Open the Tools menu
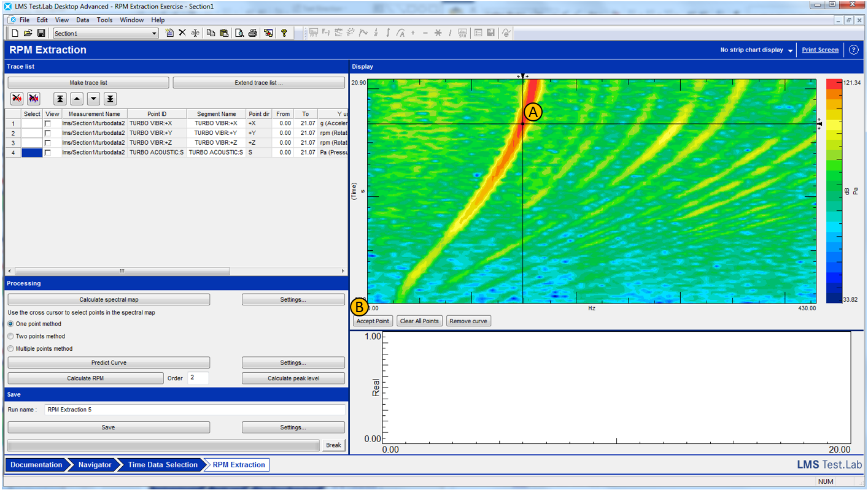Viewport: 868px width, 490px height. pos(105,20)
